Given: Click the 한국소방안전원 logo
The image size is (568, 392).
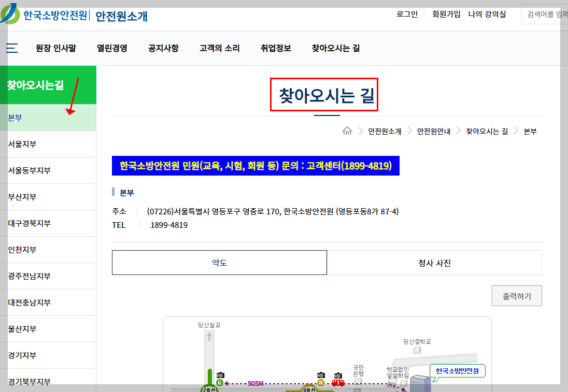Looking at the screenshot, I should [x=44, y=14].
